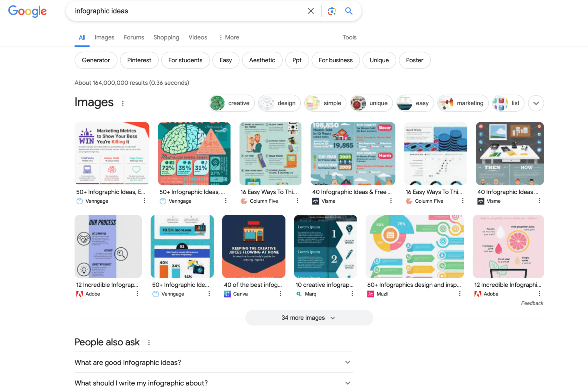Select the 'Videos' search tab
This screenshot has width=588, height=389.
click(197, 37)
